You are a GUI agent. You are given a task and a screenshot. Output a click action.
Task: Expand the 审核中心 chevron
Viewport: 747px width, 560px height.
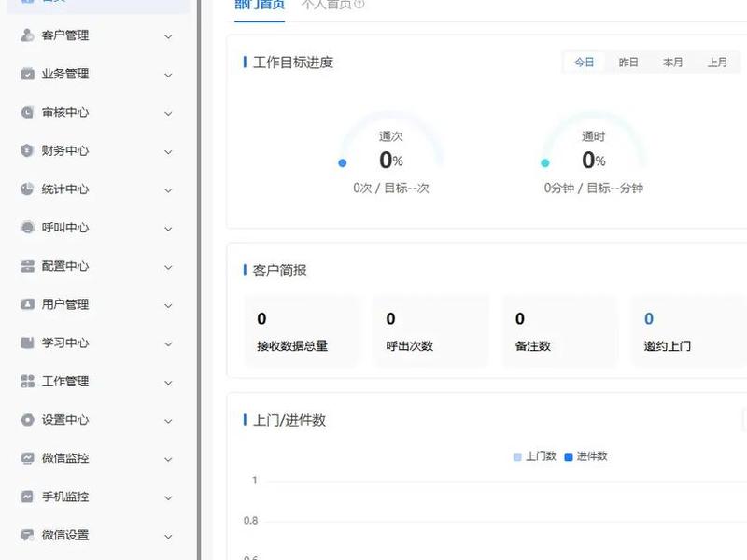[168, 113]
